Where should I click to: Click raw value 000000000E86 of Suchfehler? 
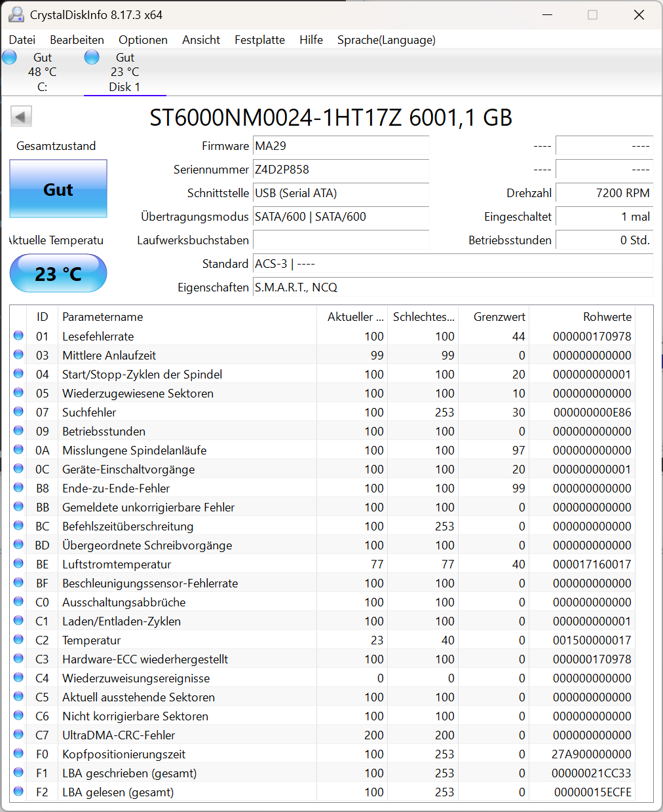592,412
